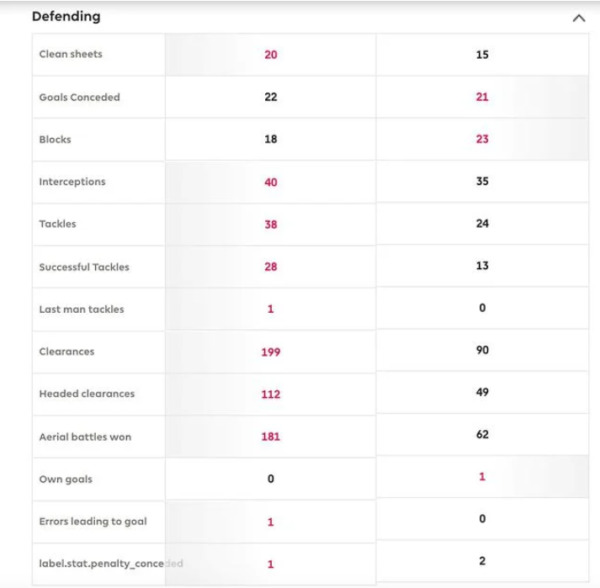
Task: Select the penalty conceded stat label
Action: [110, 564]
